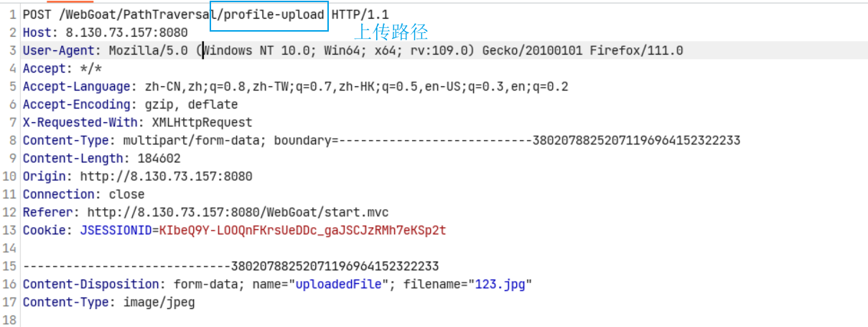Click the image/jpeg content type value
Viewport: 868px width, 327px height.
tap(159, 302)
